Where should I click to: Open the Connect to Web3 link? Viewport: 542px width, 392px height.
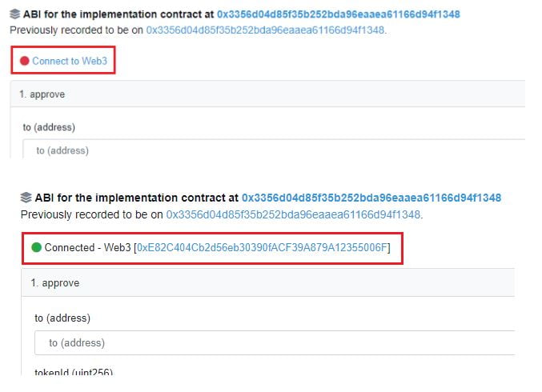click(x=69, y=61)
